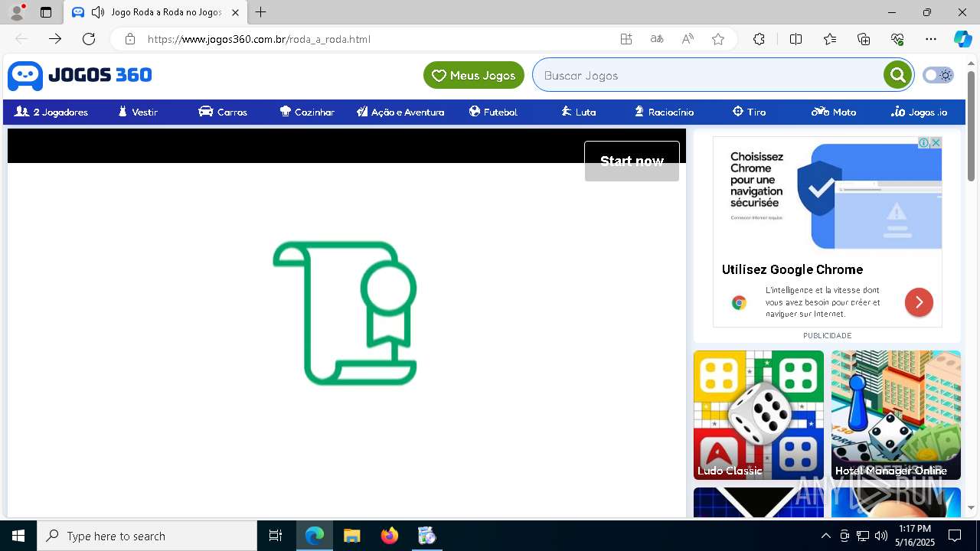Toggle split screen view

tap(795, 39)
